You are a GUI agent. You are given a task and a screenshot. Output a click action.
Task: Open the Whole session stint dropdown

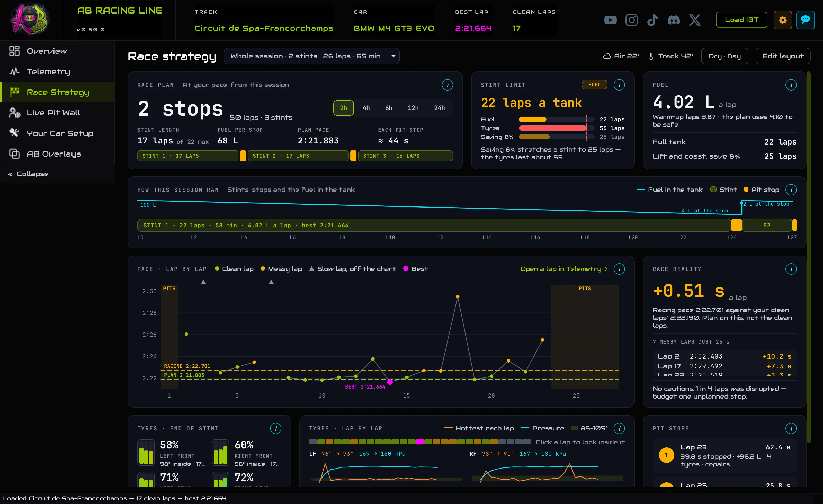pos(311,56)
